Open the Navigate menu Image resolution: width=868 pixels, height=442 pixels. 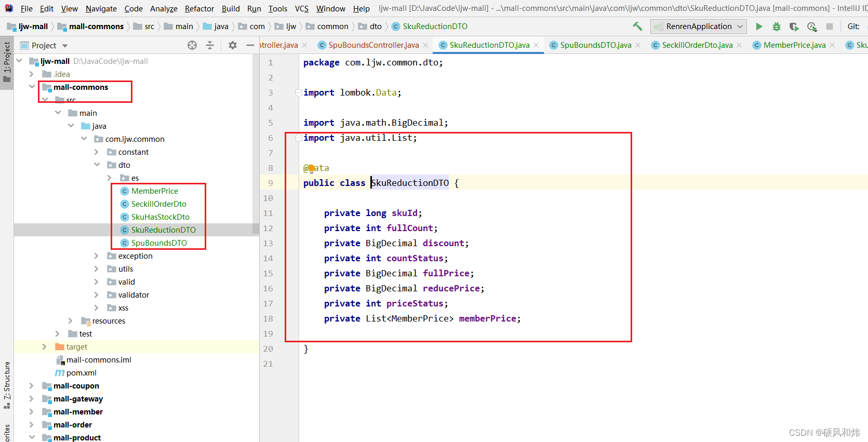101,8
